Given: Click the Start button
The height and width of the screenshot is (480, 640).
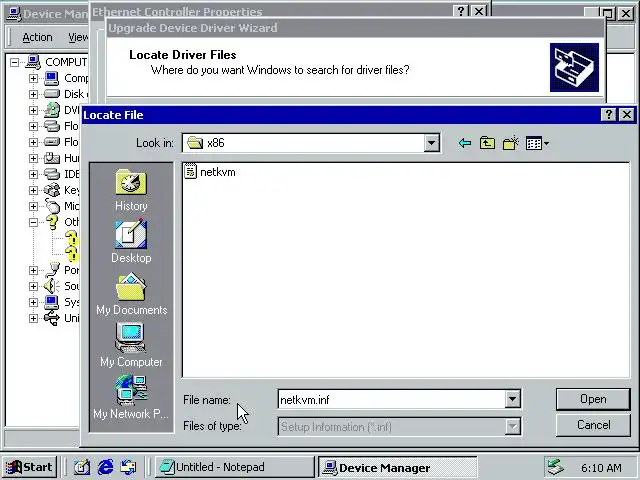Looking at the screenshot, I should [x=29, y=467].
